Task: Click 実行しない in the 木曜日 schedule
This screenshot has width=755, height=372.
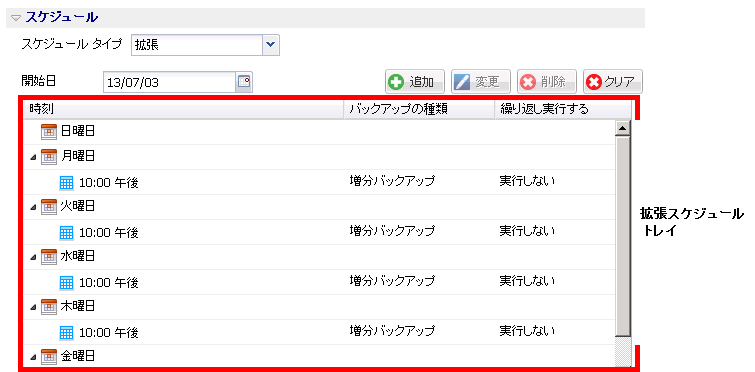Action: 527,331
